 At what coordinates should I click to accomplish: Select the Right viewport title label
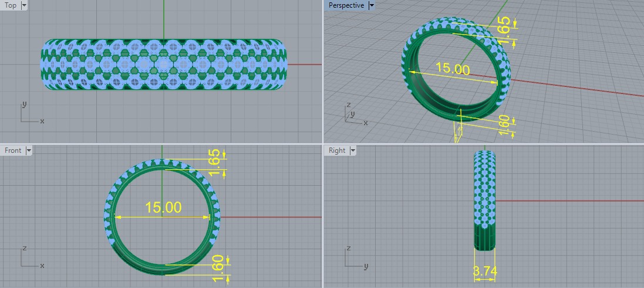pos(337,150)
